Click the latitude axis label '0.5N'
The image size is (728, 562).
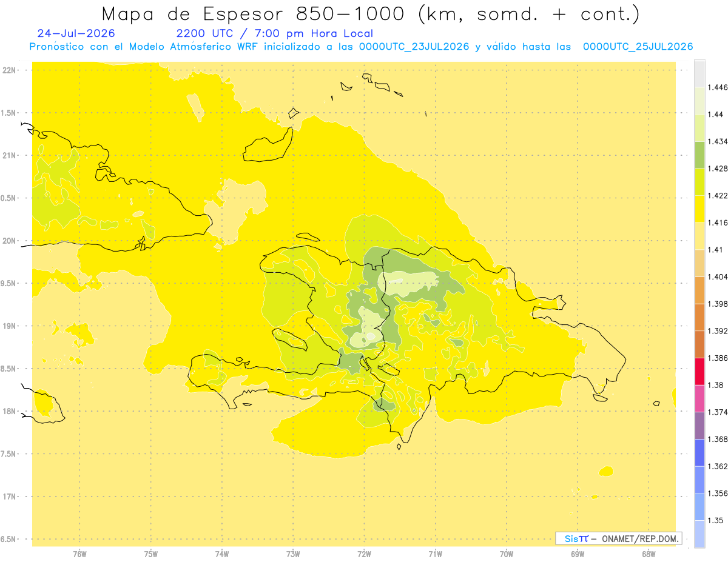point(8,198)
